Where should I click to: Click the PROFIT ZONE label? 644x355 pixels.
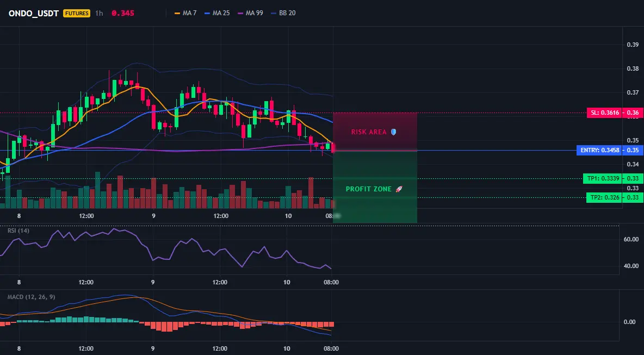tap(369, 189)
